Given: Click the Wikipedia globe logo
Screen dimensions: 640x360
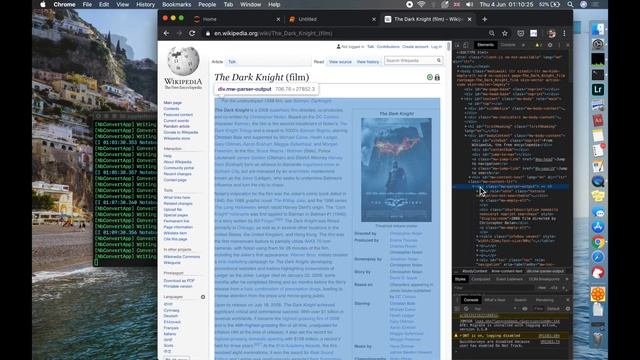Looking at the screenshot, I should point(183,61).
